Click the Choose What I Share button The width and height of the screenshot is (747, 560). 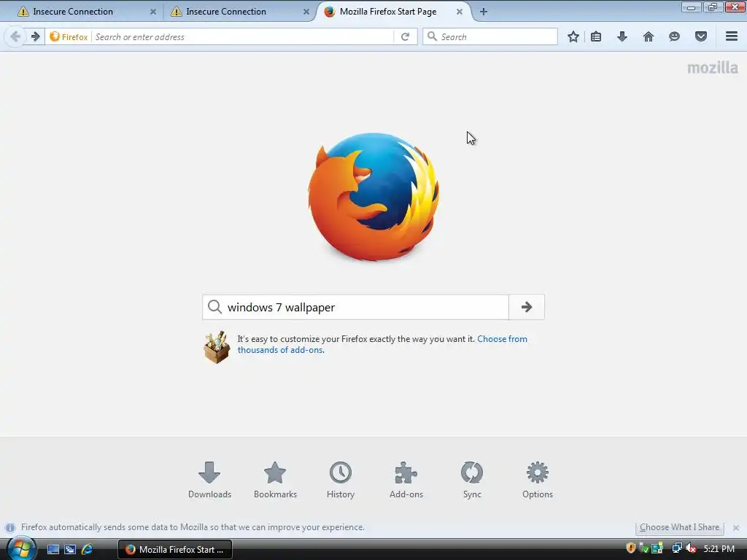pyautogui.click(x=679, y=527)
